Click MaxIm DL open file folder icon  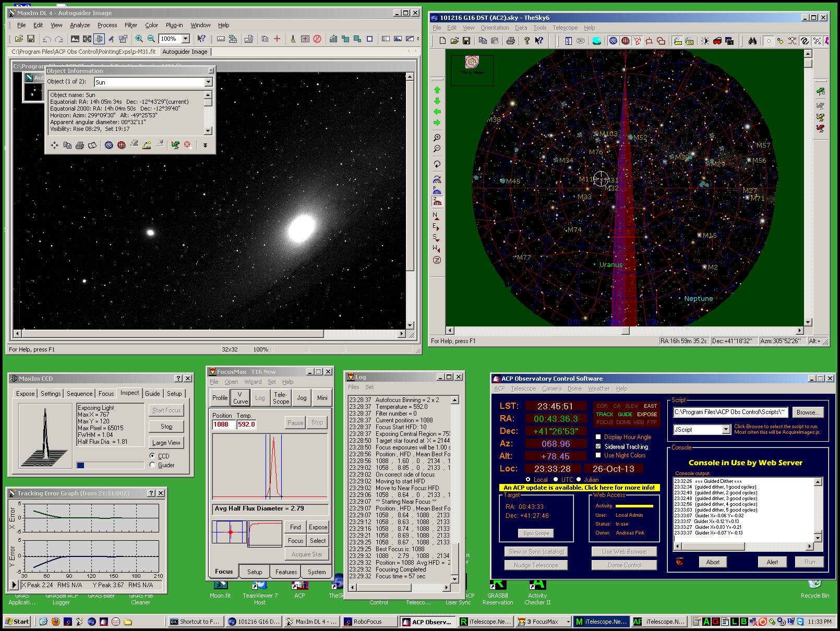tap(19, 39)
